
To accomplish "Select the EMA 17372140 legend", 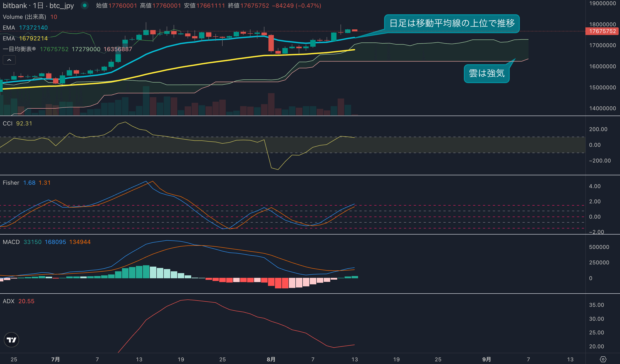I will click(x=25, y=28).
